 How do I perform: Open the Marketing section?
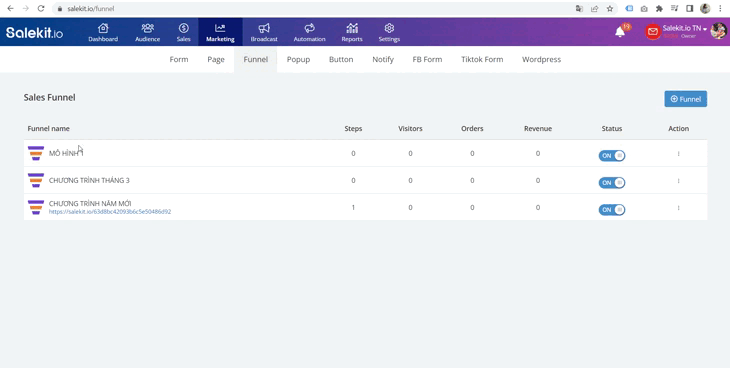[x=220, y=33]
